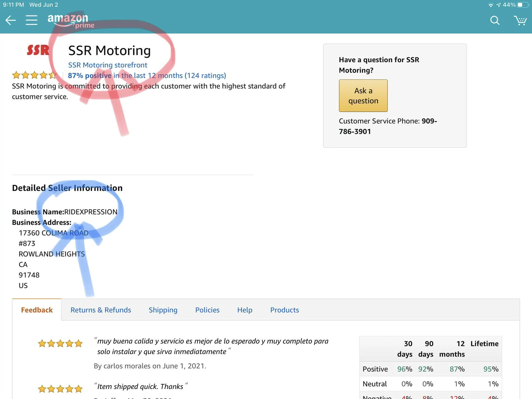
Task: Open the Help tab
Action: pos(245,310)
